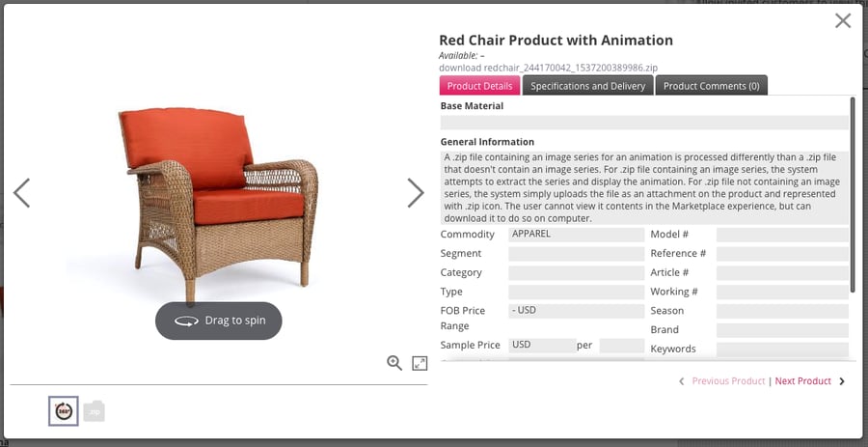
Task: Open Product Comments (0) tab
Action: 711,86
